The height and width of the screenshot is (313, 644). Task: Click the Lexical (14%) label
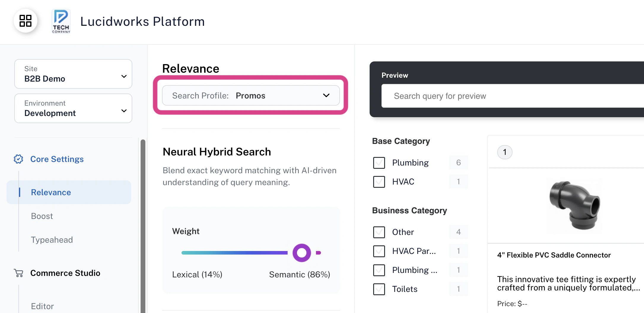point(197,274)
